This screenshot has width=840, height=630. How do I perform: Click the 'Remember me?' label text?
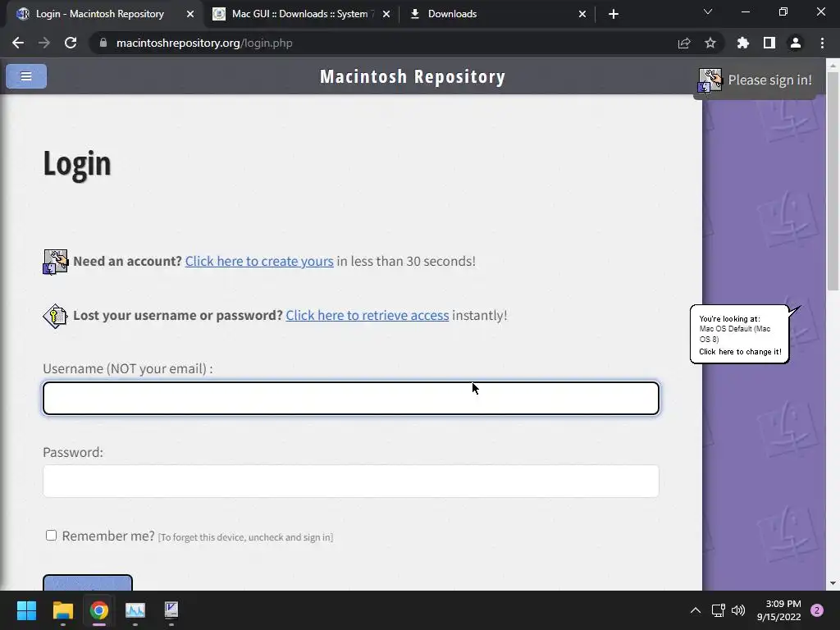pyautogui.click(x=108, y=536)
